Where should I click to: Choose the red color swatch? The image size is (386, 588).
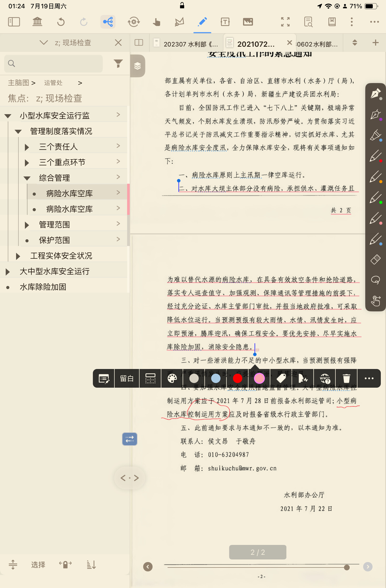point(237,379)
